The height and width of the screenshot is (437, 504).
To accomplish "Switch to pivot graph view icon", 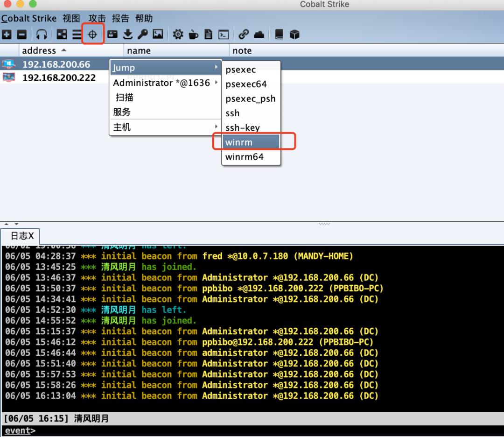I will pyautogui.click(x=62, y=34).
